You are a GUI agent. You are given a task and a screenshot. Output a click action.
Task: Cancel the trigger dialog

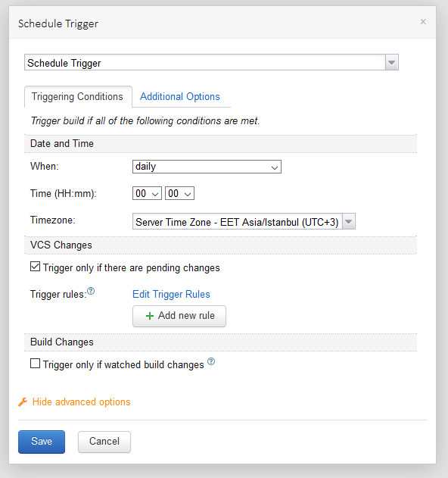(x=104, y=442)
